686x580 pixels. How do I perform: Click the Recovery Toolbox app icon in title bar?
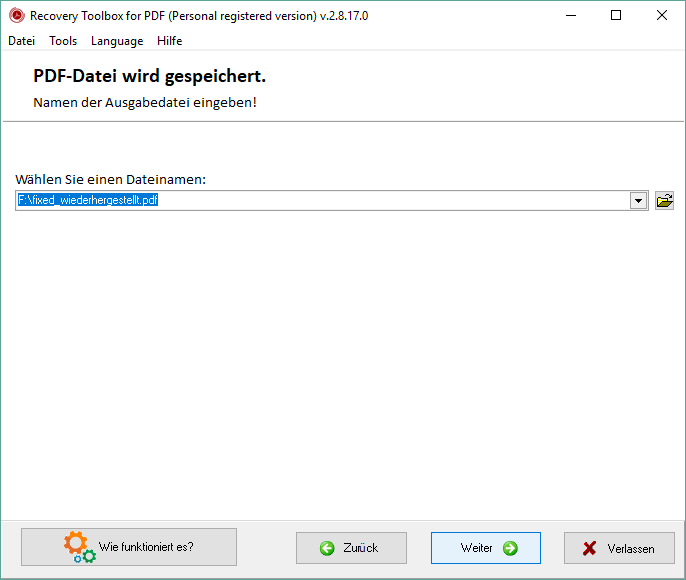(17, 16)
